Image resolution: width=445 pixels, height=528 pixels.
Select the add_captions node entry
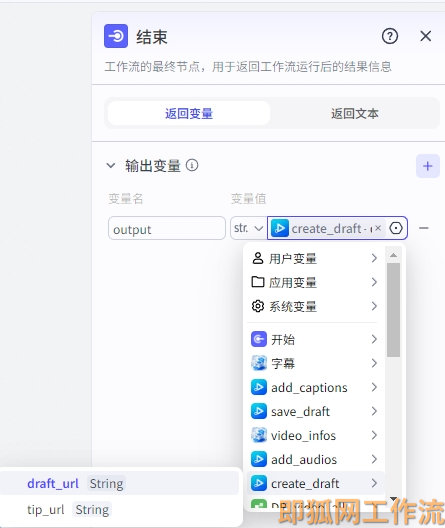(x=314, y=388)
